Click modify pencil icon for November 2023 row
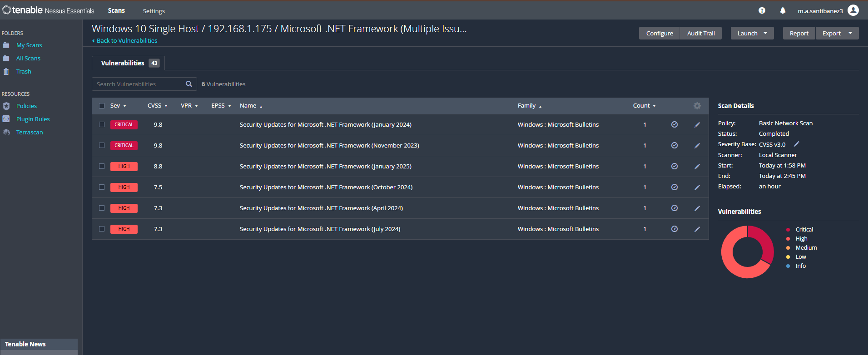This screenshot has height=355, width=868. [x=697, y=145]
